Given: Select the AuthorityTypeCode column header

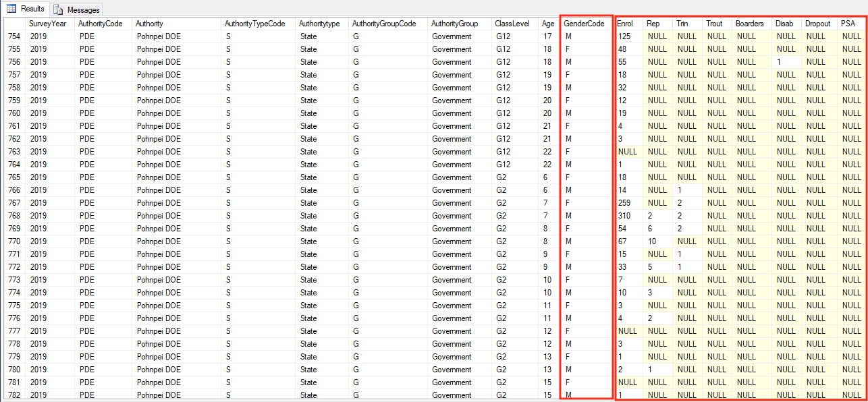Looking at the screenshot, I should [256, 24].
